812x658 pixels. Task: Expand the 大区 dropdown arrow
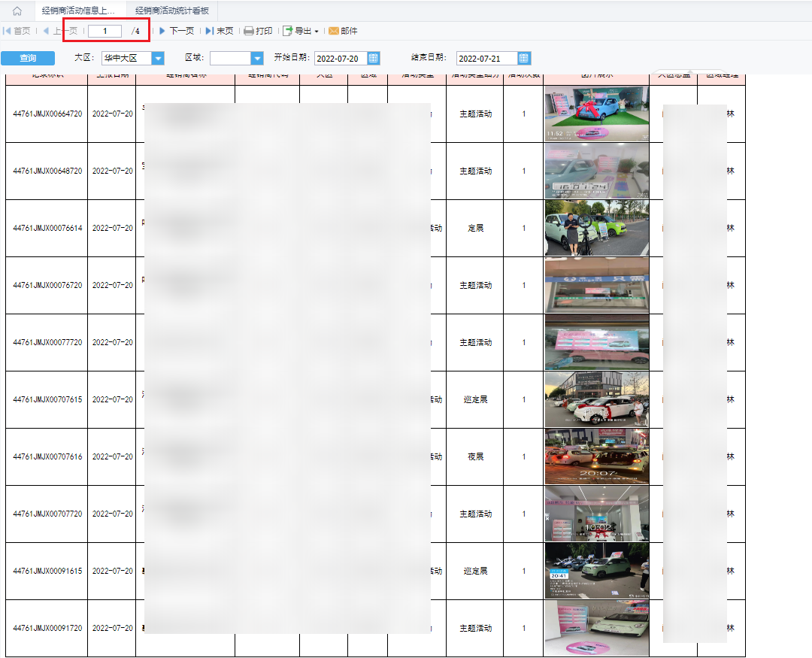click(158, 59)
